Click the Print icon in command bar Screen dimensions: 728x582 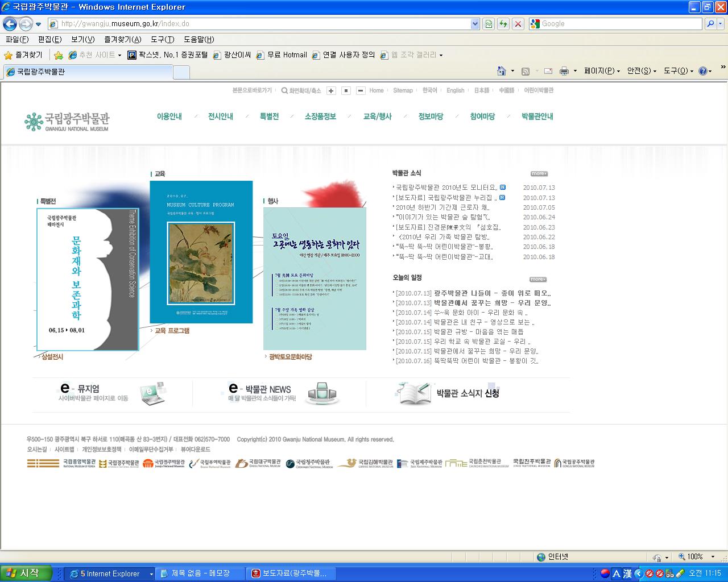[564, 71]
